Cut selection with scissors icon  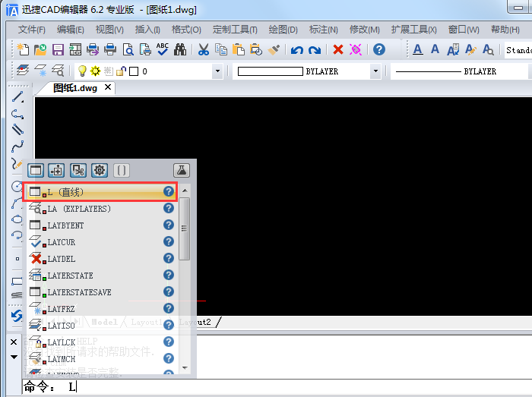point(204,49)
